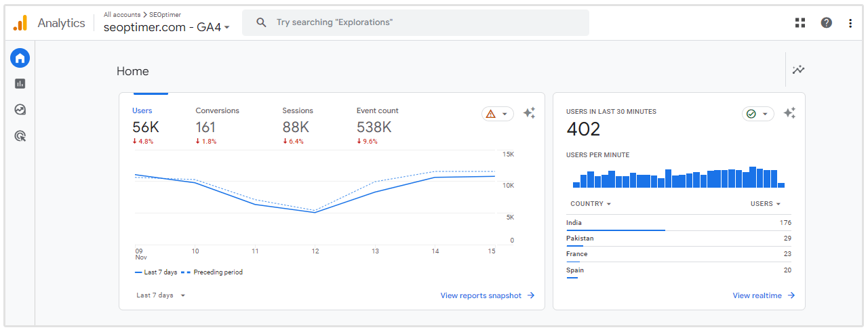Click the search box in top bar
This screenshot has height=332, width=868.
(415, 22)
